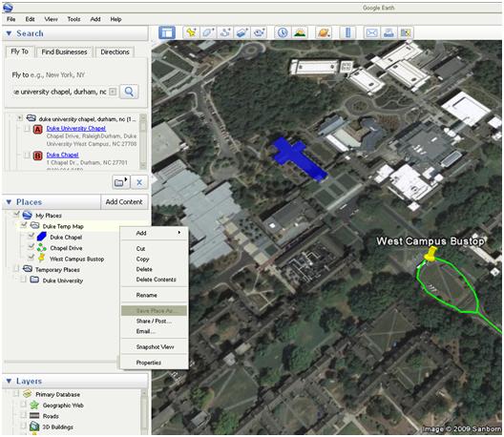504x437 pixels.
Task: Open the Duke Chapel result link
Action: 62,155
